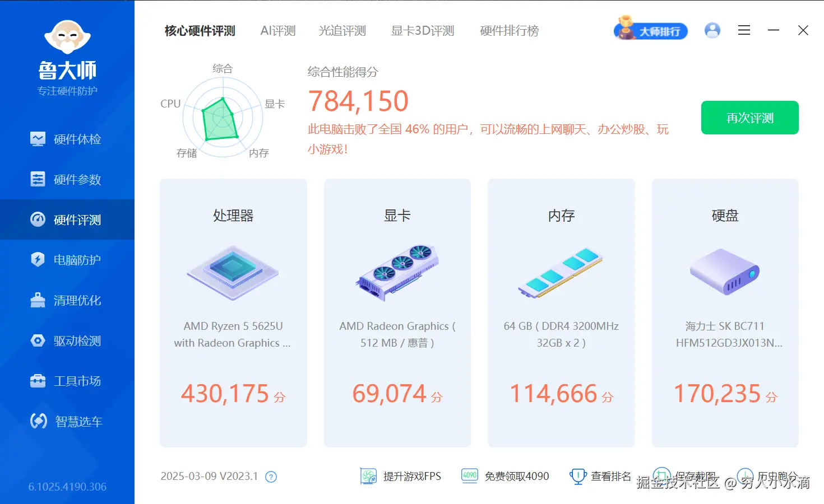
Task: Click the 硬件体检 monitor icon
Action: click(38, 139)
